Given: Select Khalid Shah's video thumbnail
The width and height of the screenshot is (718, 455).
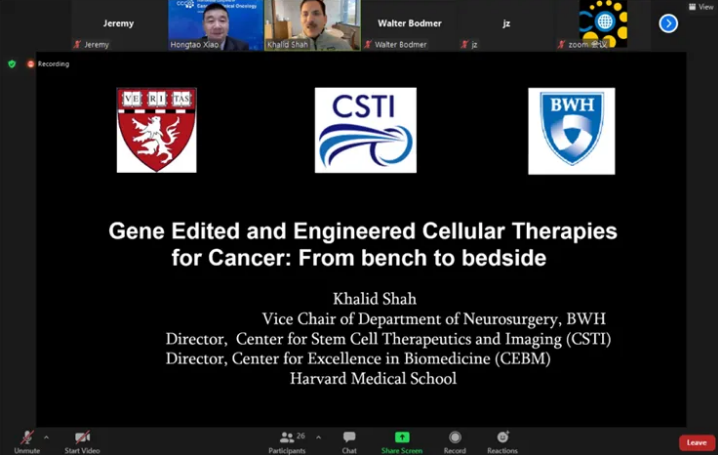Looking at the screenshot, I should click(x=312, y=25).
